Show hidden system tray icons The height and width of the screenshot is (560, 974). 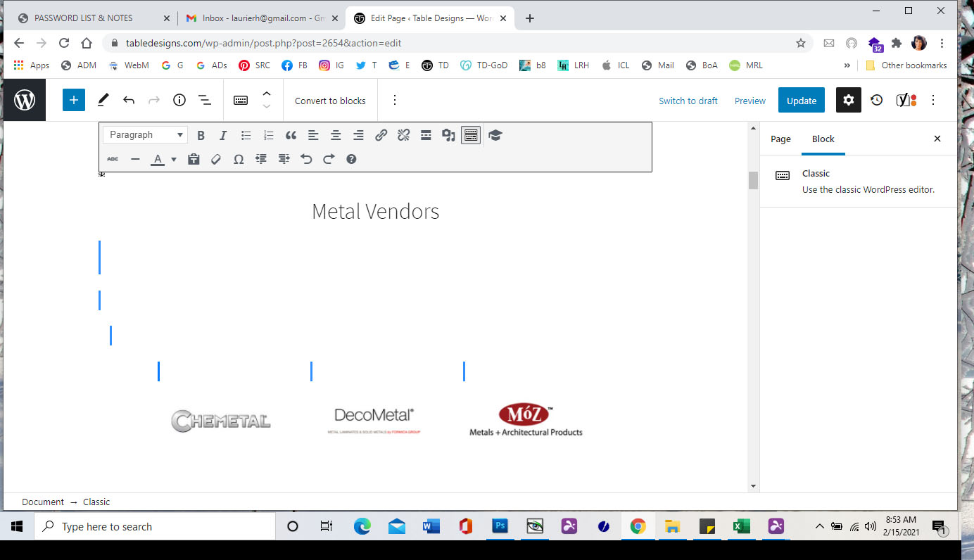tap(819, 526)
